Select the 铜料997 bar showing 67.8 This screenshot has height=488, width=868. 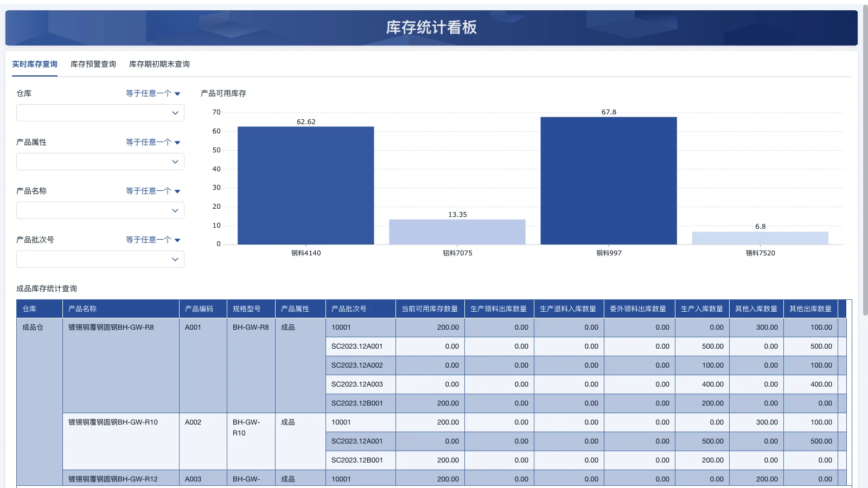coord(609,179)
